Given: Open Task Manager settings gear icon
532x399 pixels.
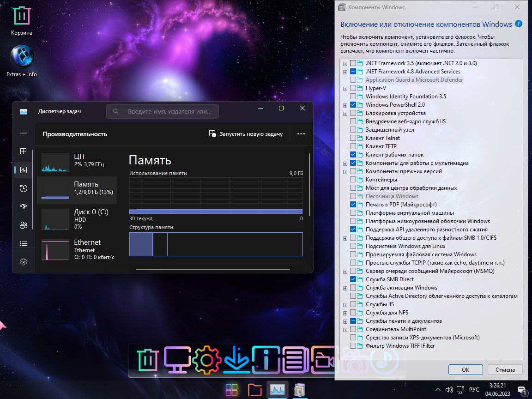Looking at the screenshot, I should (x=24, y=262).
